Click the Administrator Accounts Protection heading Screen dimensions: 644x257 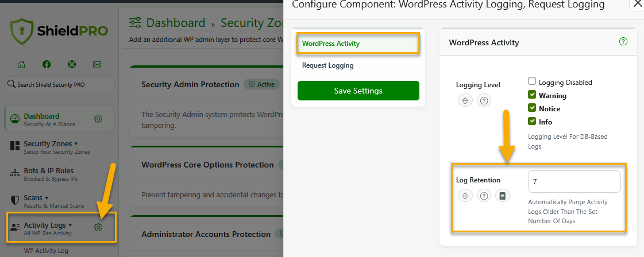click(206, 234)
